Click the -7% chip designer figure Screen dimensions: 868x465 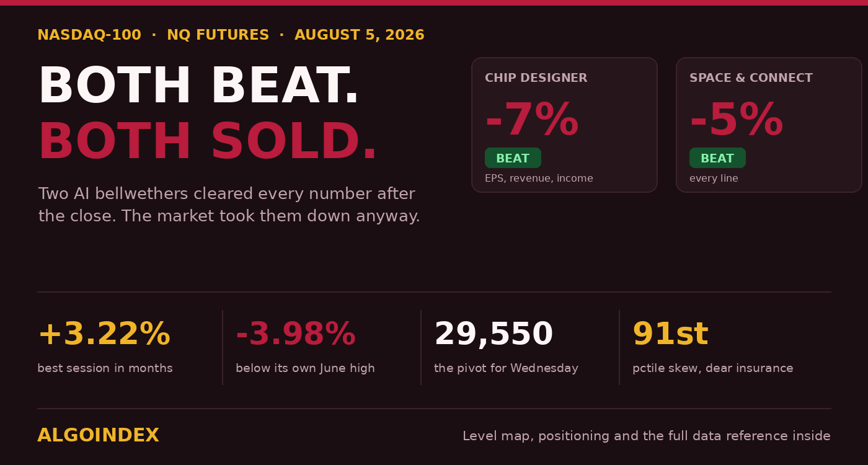pyautogui.click(x=531, y=120)
